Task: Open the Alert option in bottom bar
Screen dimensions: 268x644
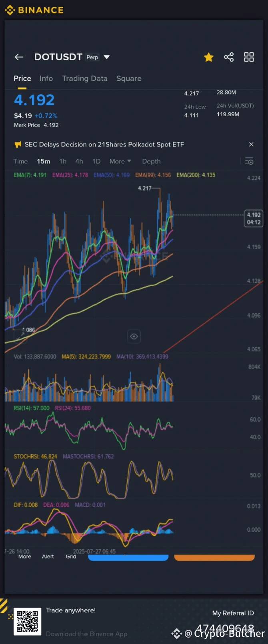Action: (x=48, y=557)
